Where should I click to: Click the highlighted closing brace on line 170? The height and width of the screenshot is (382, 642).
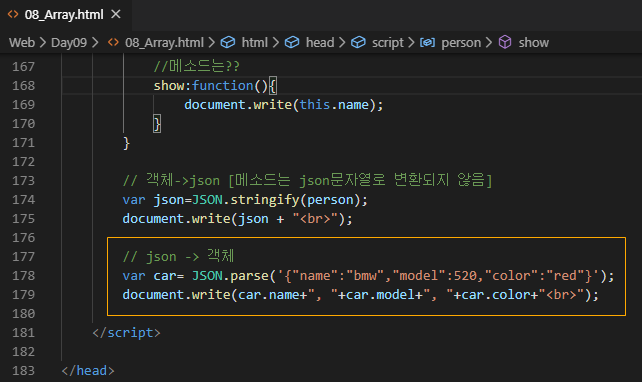pos(157,124)
